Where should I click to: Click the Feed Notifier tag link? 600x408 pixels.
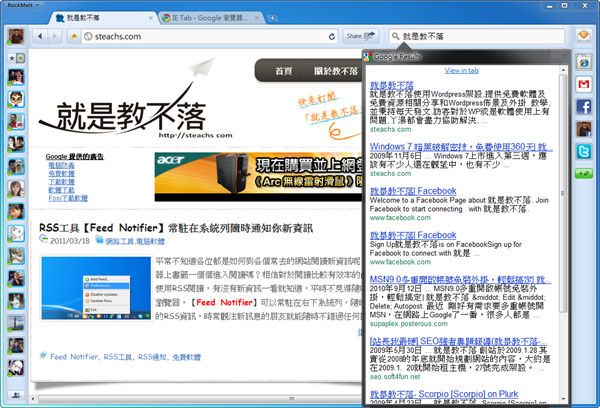(x=75, y=357)
